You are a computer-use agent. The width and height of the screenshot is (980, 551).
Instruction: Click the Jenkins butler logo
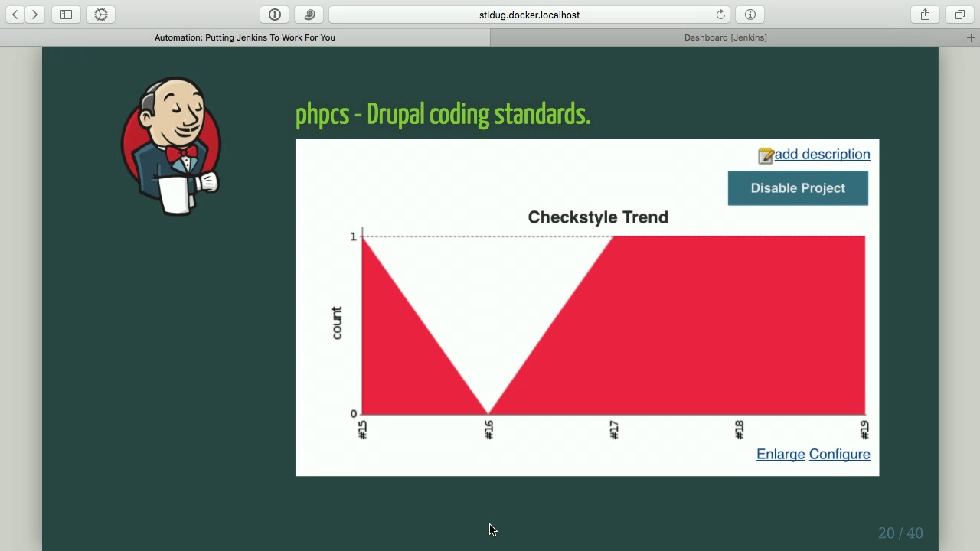171,145
